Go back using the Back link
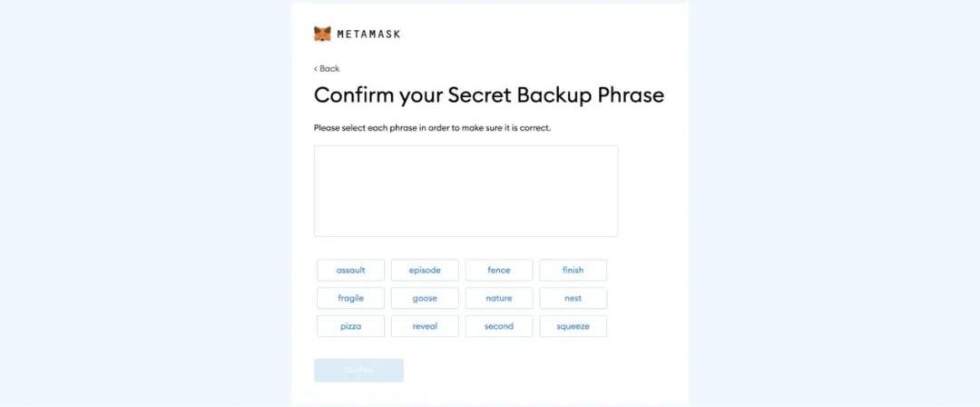Viewport: 980px width, 407px height. pyautogui.click(x=328, y=69)
